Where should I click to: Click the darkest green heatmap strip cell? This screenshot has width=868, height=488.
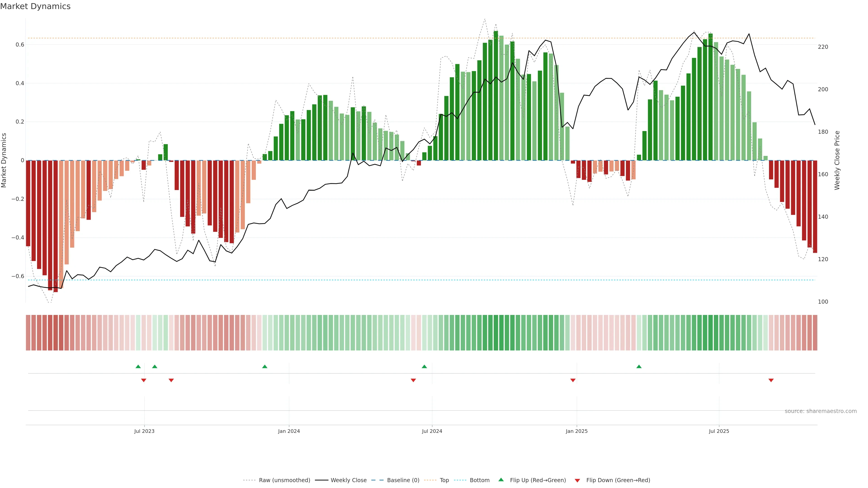coord(496,333)
